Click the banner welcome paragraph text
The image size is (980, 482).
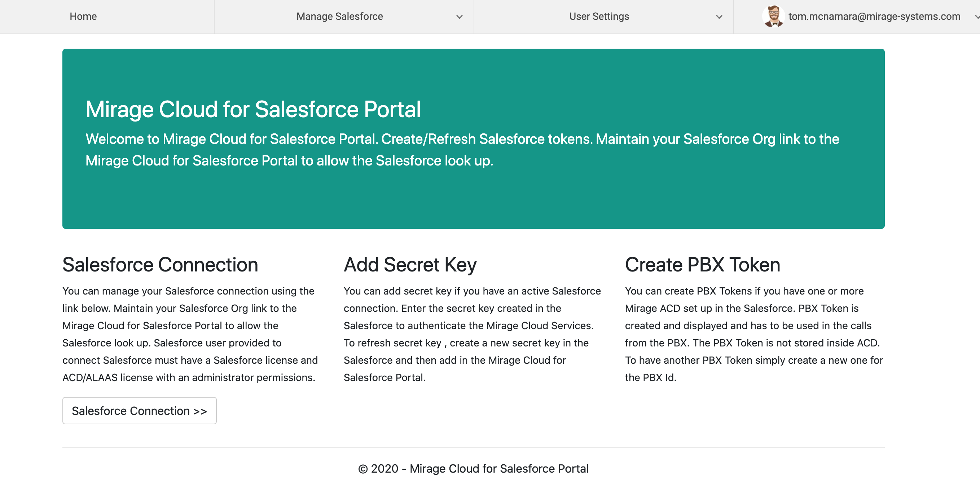tap(462, 150)
